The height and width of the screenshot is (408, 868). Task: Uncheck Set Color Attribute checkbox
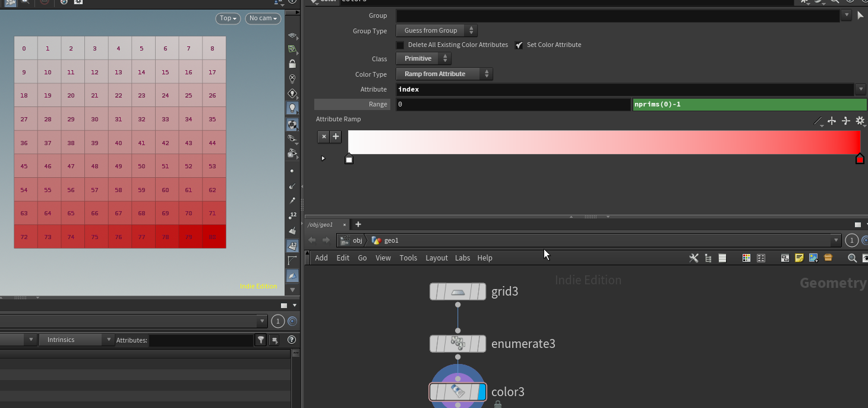pos(519,45)
